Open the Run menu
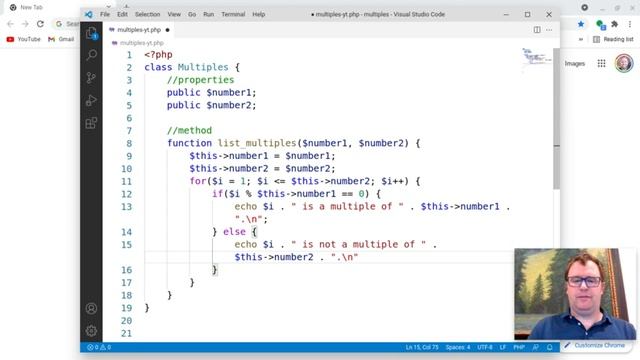The width and height of the screenshot is (640, 360). point(209,14)
